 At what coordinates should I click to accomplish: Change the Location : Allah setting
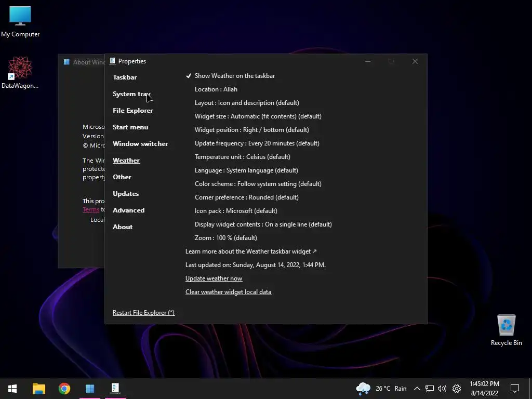tap(216, 89)
